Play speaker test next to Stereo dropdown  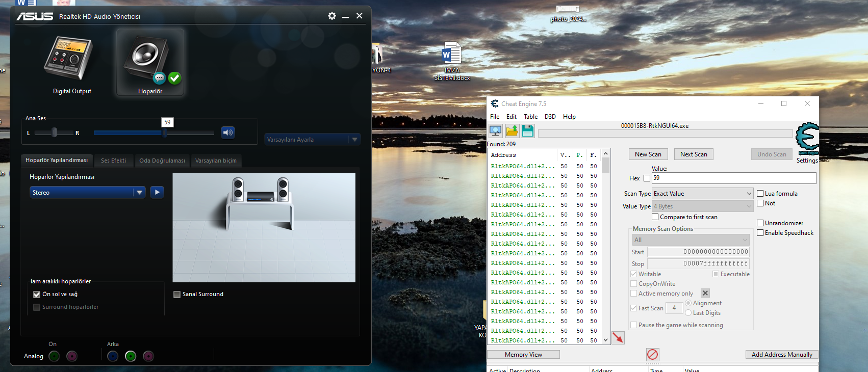click(157, 192)
